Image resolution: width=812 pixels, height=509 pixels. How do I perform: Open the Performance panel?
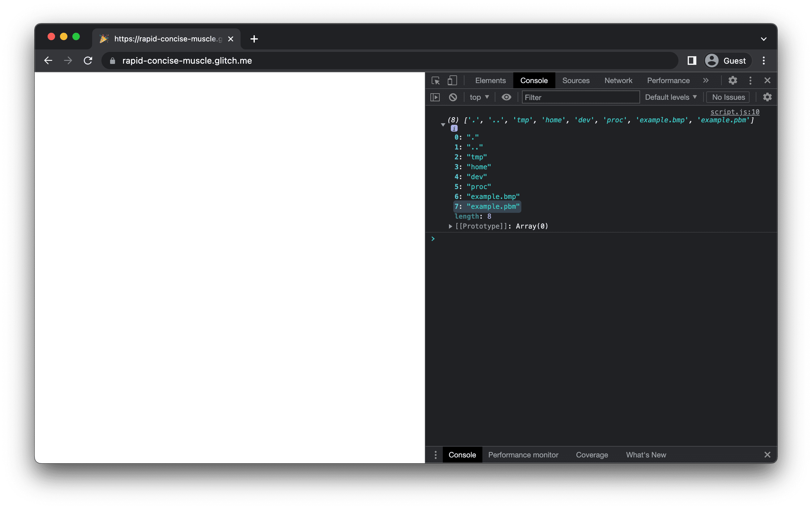pos(668,80)
